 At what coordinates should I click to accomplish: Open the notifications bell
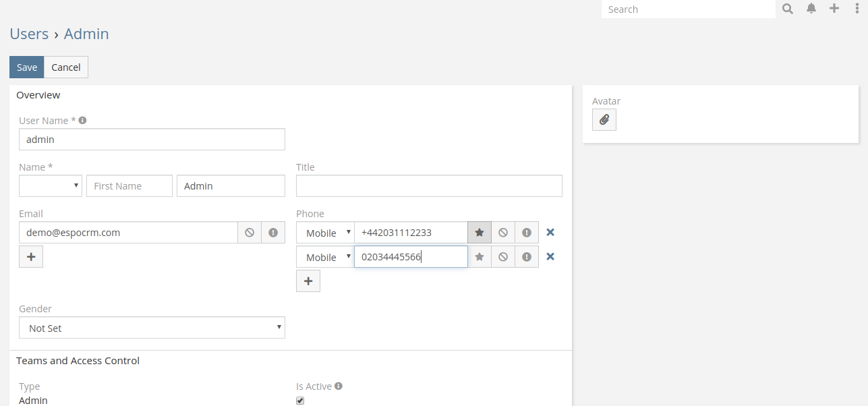811,9
